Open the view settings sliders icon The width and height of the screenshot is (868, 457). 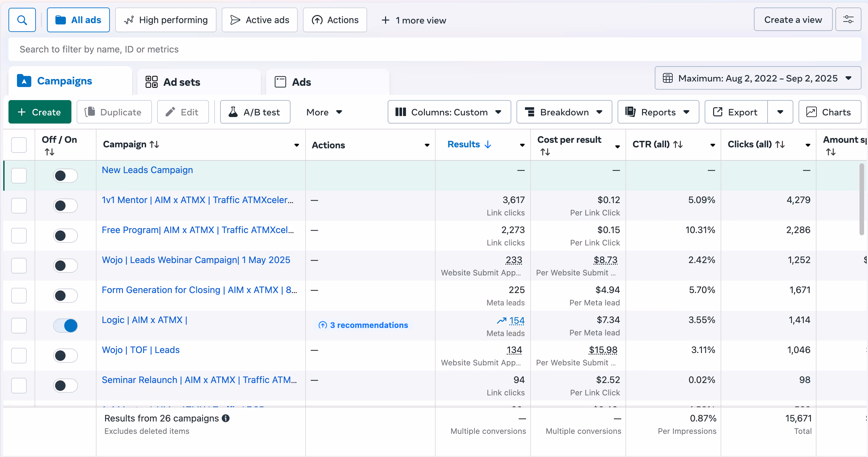pyautogui.click(x=848, y=20)
